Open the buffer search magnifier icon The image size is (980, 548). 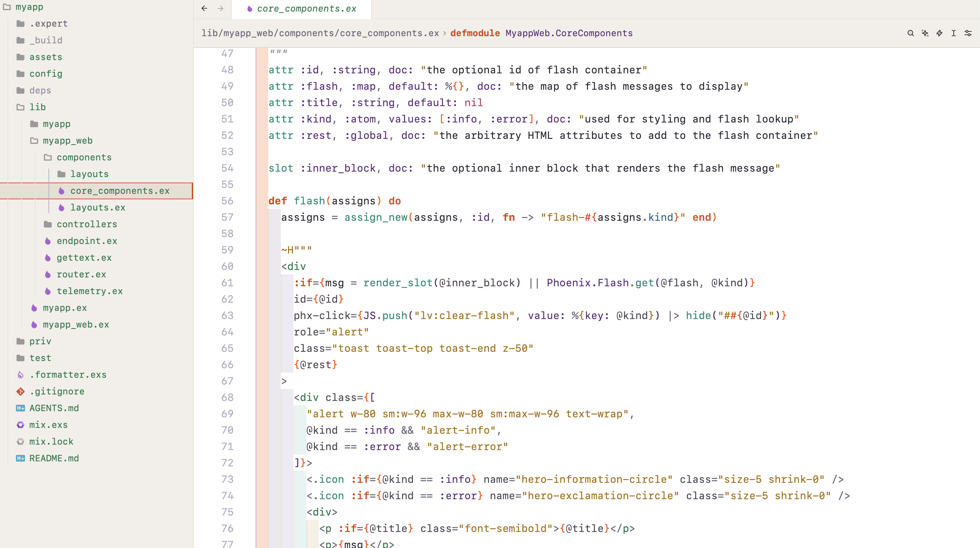[910, 33]
